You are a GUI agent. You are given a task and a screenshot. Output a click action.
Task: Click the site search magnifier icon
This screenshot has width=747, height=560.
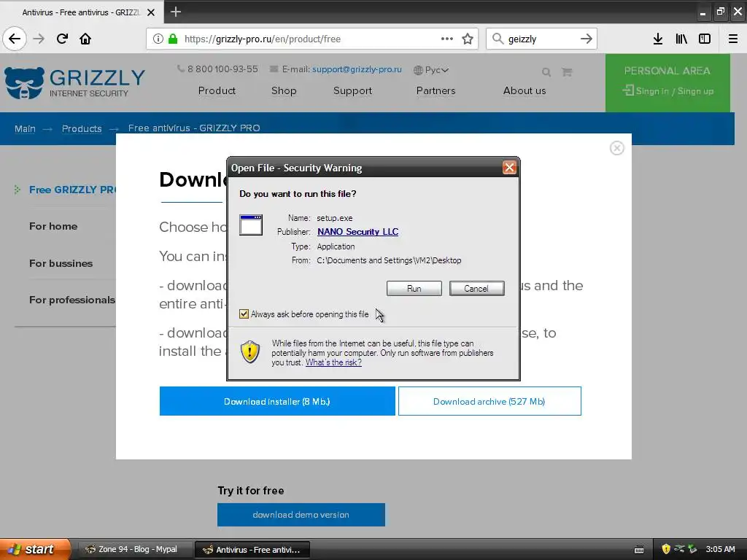pyautogui.click(x=546, y=72)
